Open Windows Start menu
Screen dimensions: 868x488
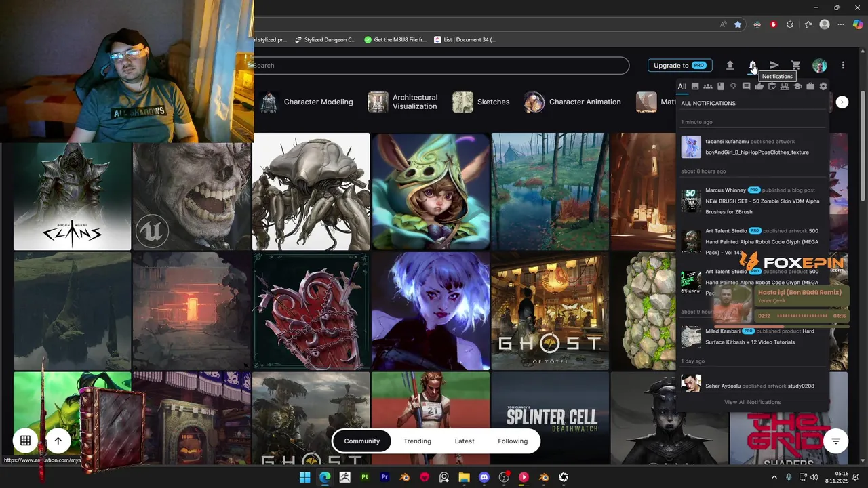tap(305, 477)
